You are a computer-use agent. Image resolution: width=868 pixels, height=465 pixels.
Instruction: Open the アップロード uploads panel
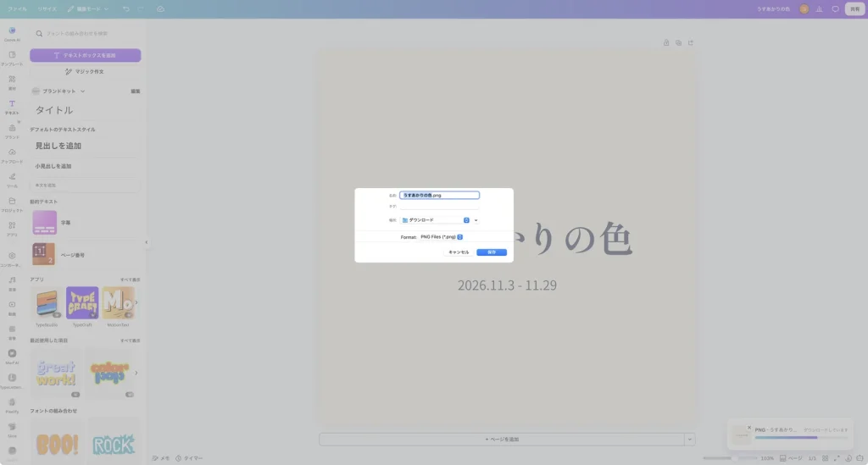click(x=12, y=155)
